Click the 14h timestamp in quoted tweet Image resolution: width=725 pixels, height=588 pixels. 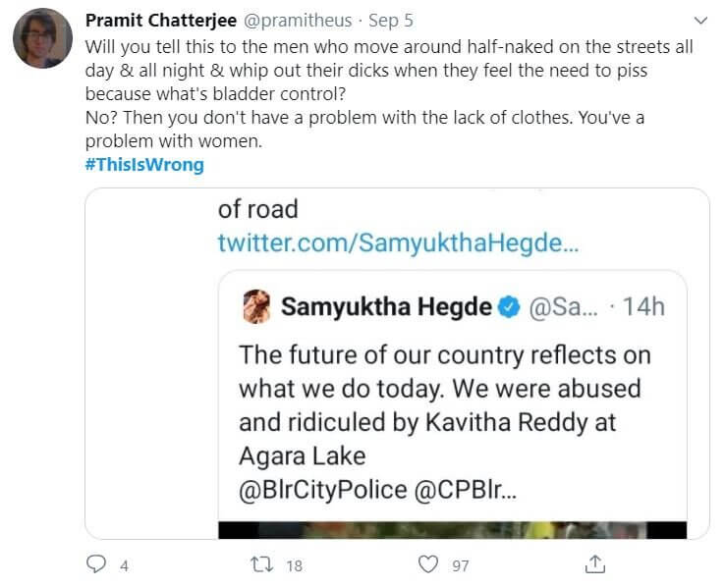(x=643, y=306)
